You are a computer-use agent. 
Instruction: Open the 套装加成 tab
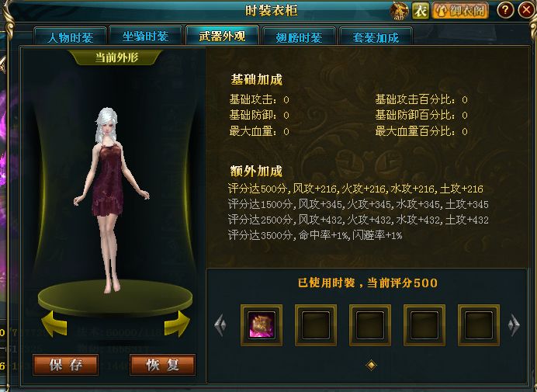pos(376,37)
